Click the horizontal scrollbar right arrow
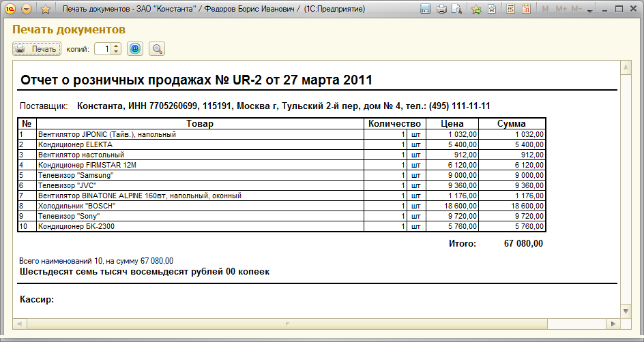The height and width of the screenshot is (342, 644). tap(613, 324)
